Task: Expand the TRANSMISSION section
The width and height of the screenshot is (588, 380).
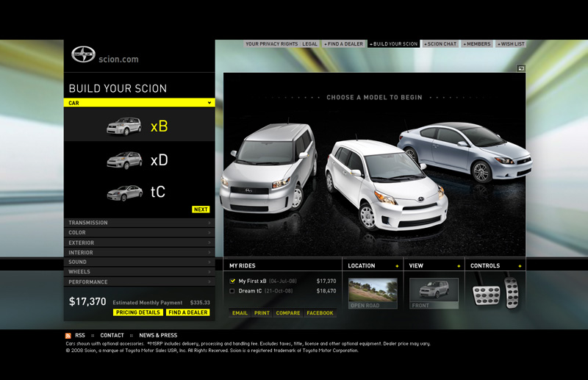Action: pos(140,223)
